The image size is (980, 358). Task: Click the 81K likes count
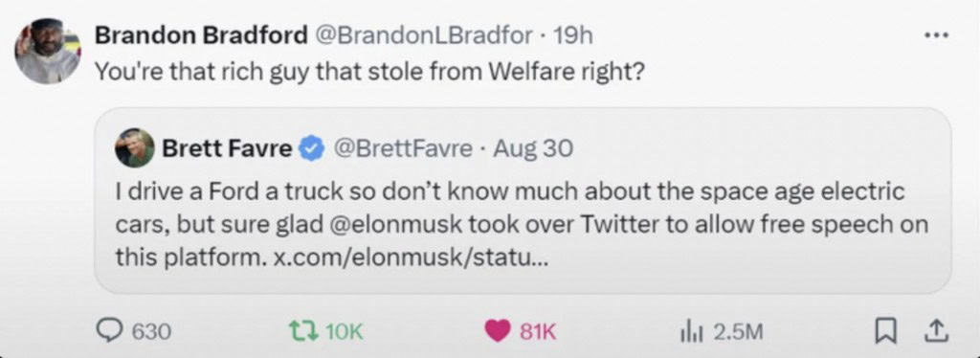pyautogui.click(x=538, y=332)
